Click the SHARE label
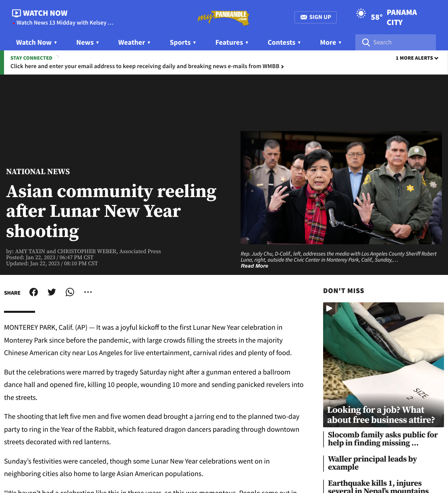Viewport: 448px width, 493px height. [x=12, y=293]
